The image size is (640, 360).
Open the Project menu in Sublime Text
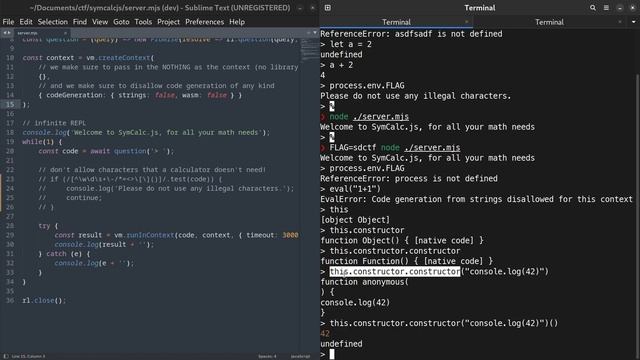click(x=168, y=22)
